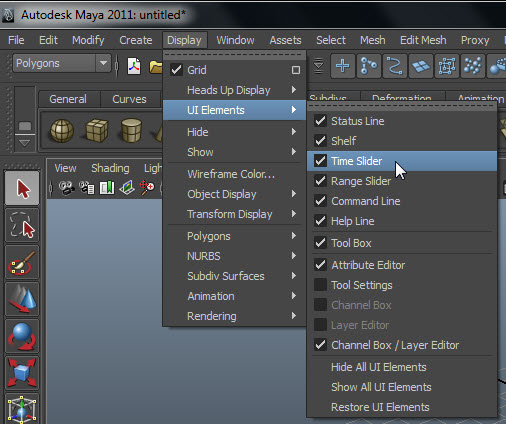
Task: Switch to the General shelf tab
Action: pyautogui.click(x=68, y=99)
